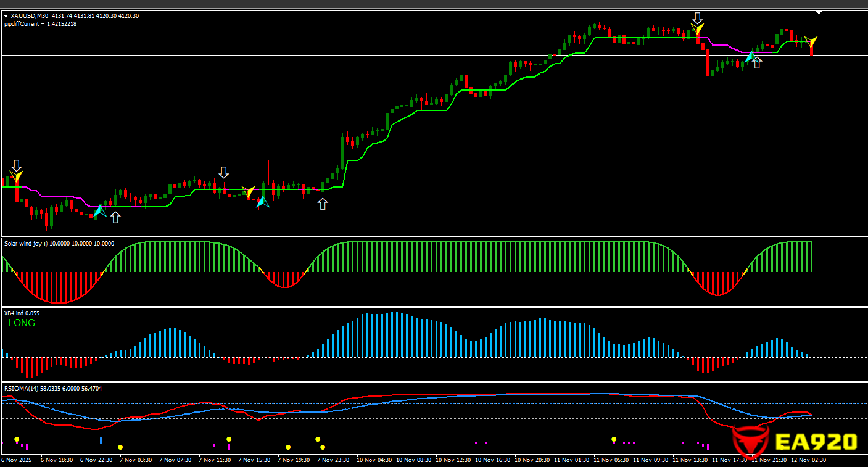The width and height of the screenshot is (868, 467).
Task: Select the leftmost white down arrow signal
Action: [x=17, y=165]
